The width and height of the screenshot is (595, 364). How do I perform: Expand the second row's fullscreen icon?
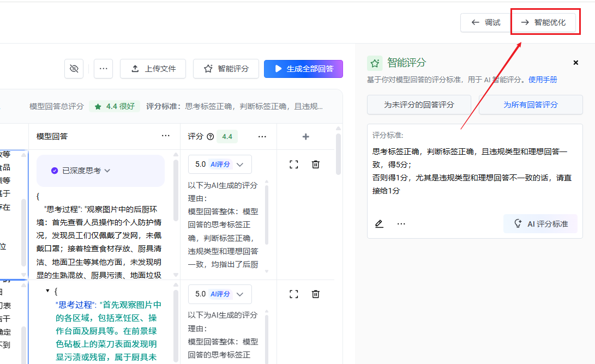point(294,294)
